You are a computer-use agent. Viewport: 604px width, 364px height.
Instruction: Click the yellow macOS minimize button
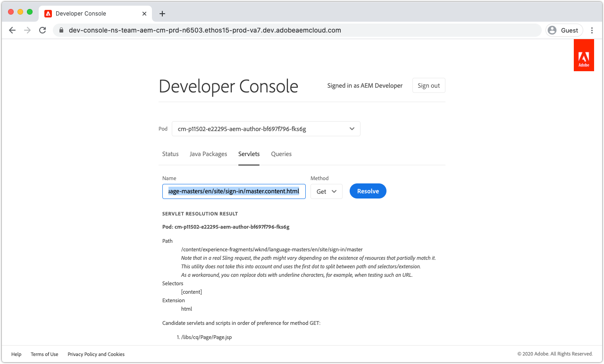(20, 12)
